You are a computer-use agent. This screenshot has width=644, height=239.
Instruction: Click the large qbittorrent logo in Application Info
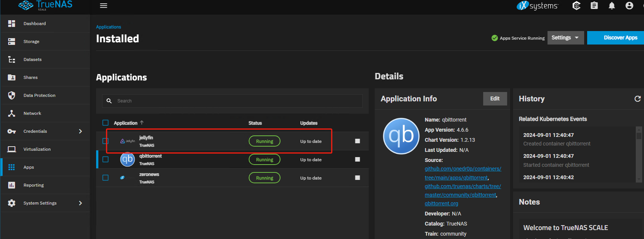click(401, 136)
